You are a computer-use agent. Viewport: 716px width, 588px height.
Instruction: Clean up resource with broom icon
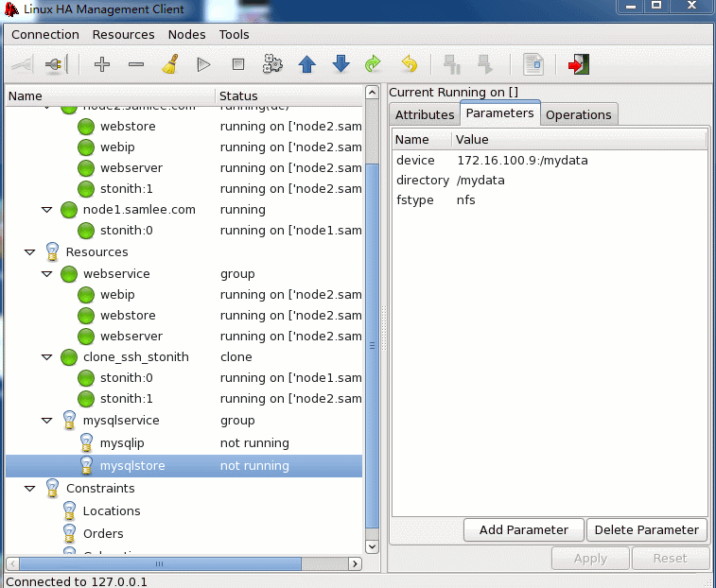point(170,64)
